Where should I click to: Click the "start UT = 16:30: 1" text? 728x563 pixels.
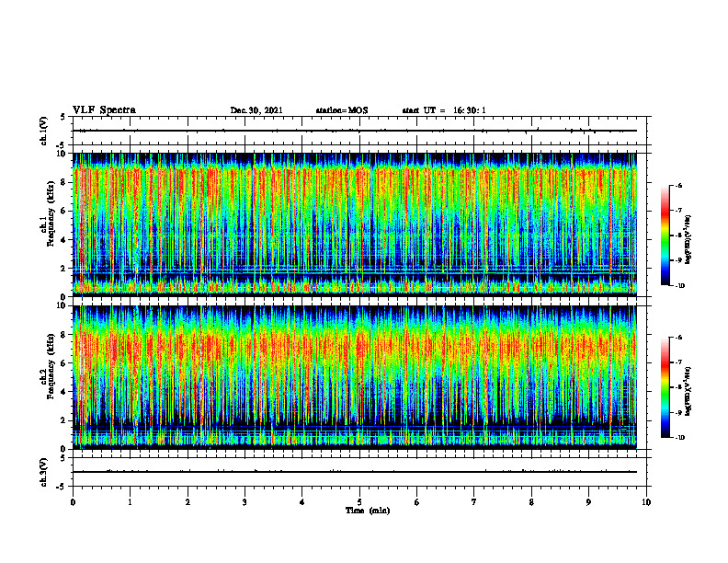pos(444,110)
